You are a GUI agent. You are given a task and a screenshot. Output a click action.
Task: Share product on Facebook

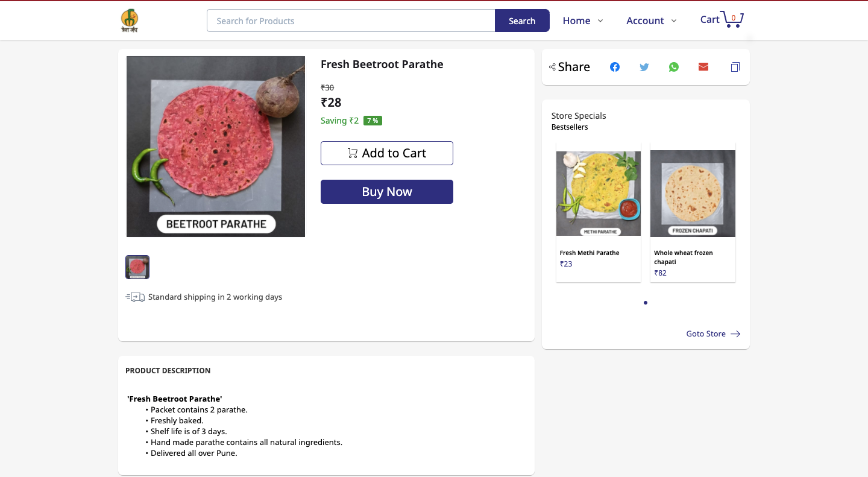[x=614, y=67]
